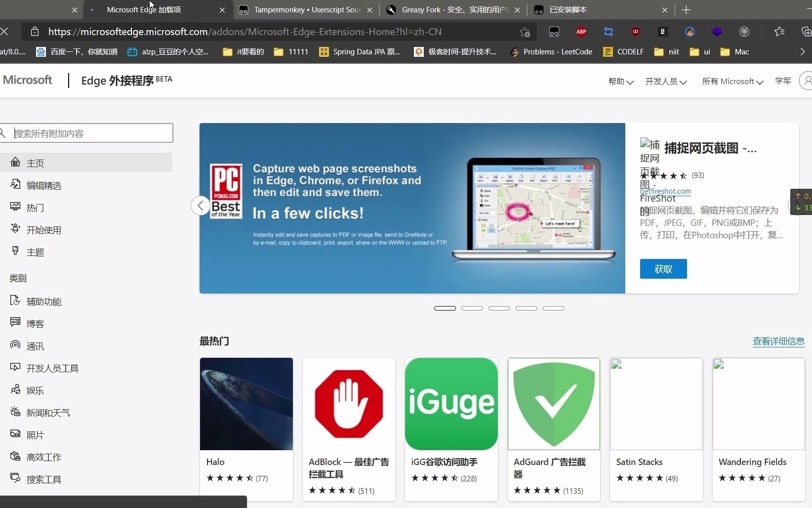Click the 搜索所有附加内容 search field
The image size is (812, 508).
coord(86,133)
